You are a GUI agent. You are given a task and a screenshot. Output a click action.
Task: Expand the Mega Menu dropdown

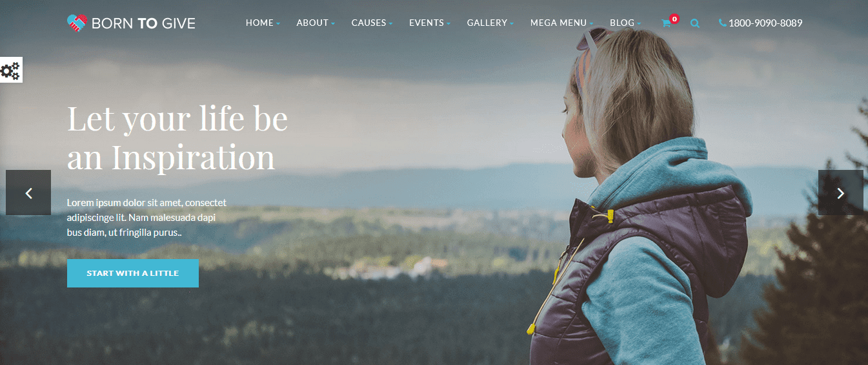tap(561, 23)
